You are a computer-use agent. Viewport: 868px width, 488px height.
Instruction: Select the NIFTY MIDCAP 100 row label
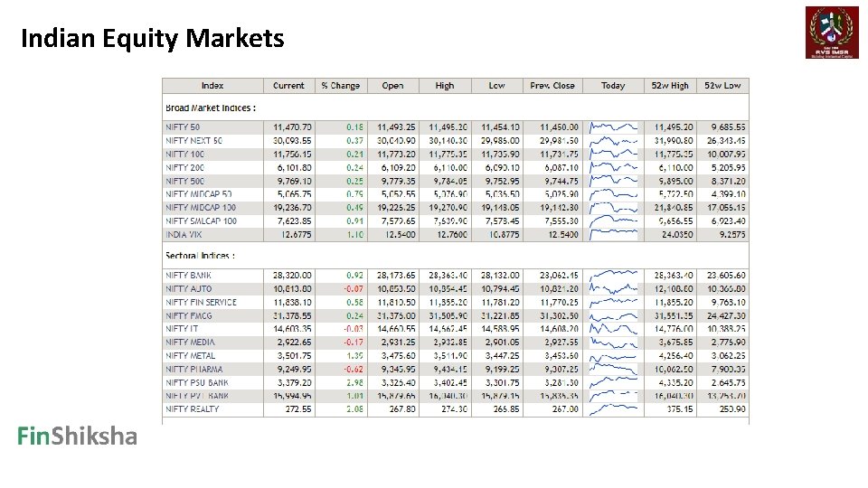point(201,208)
